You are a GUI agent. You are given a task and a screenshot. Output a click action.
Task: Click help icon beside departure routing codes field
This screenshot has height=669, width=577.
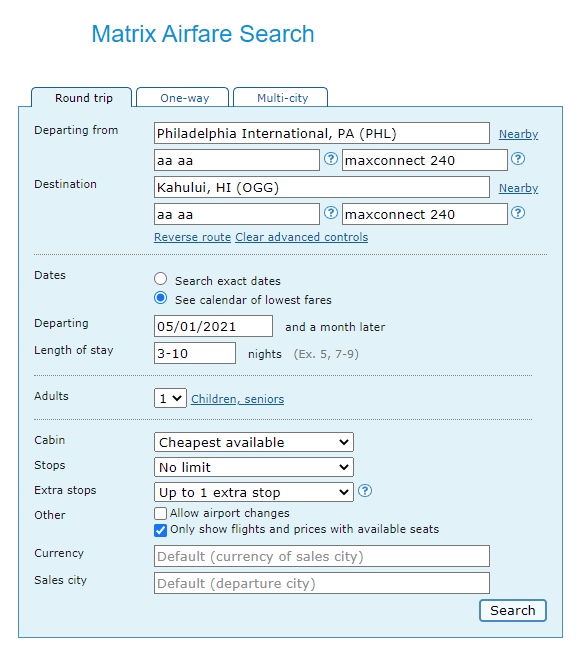point(330,159)
